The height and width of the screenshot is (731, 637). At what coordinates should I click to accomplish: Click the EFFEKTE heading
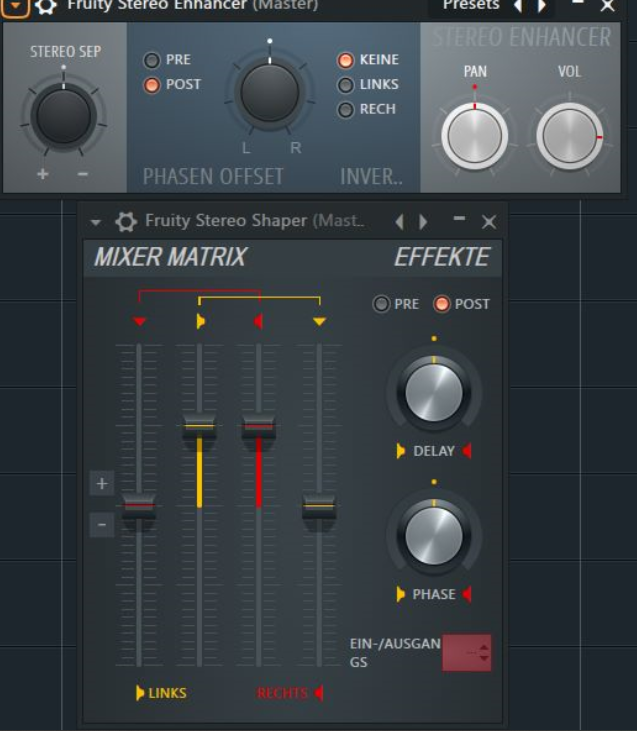point(442,257)
